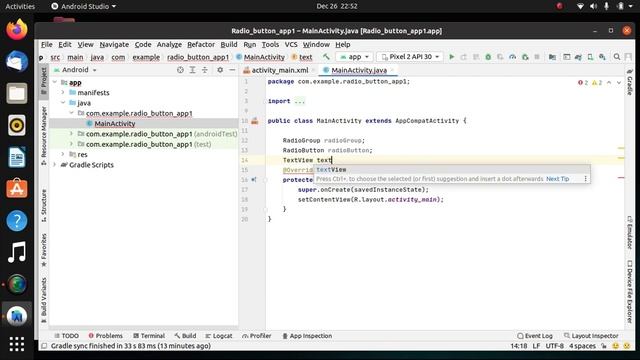Open the SDK Manager toolbar icon
This screenshot has height=360, width=640.
pyautogui.click(x=602, y=57)
